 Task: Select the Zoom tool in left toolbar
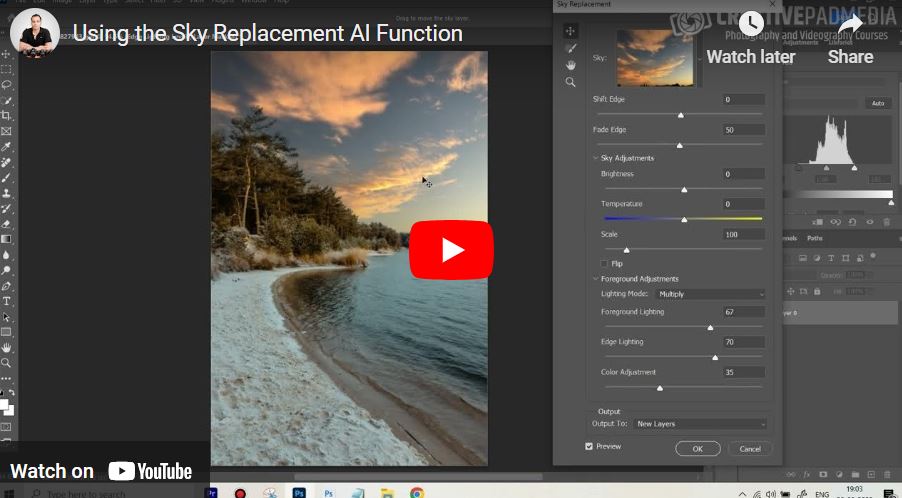6,363
